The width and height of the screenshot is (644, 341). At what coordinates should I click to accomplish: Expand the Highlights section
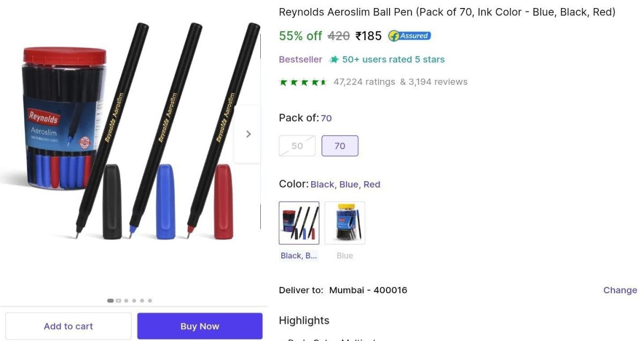[304, 320]
